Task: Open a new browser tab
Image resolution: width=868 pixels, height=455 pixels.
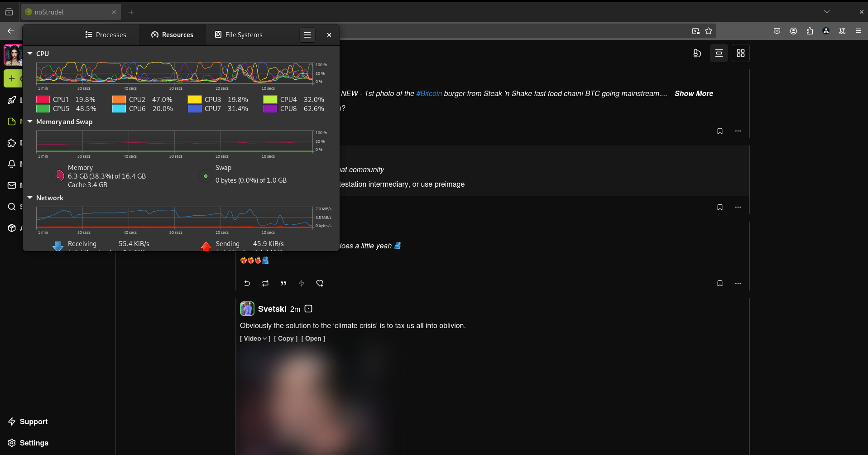Action: coord(131,12)
